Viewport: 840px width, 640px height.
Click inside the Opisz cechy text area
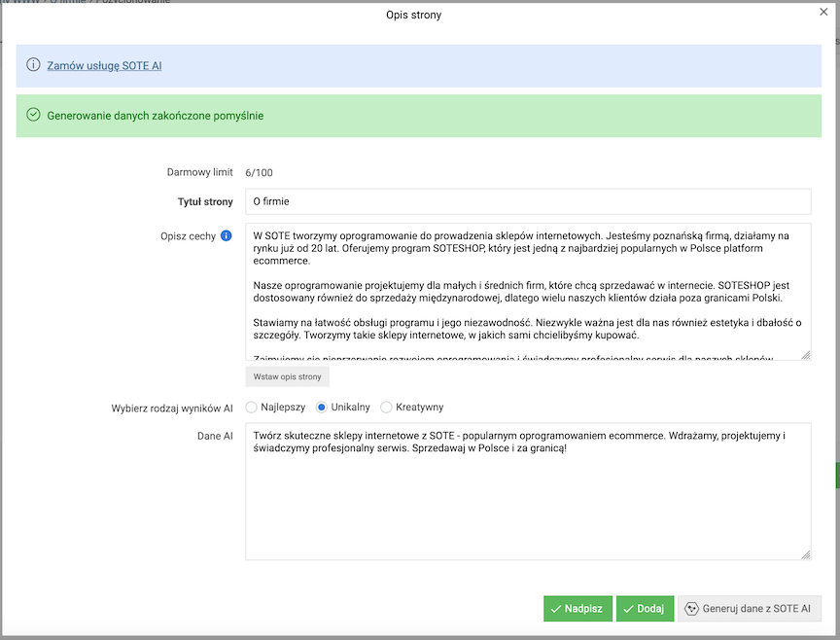(x=528, y=292)
